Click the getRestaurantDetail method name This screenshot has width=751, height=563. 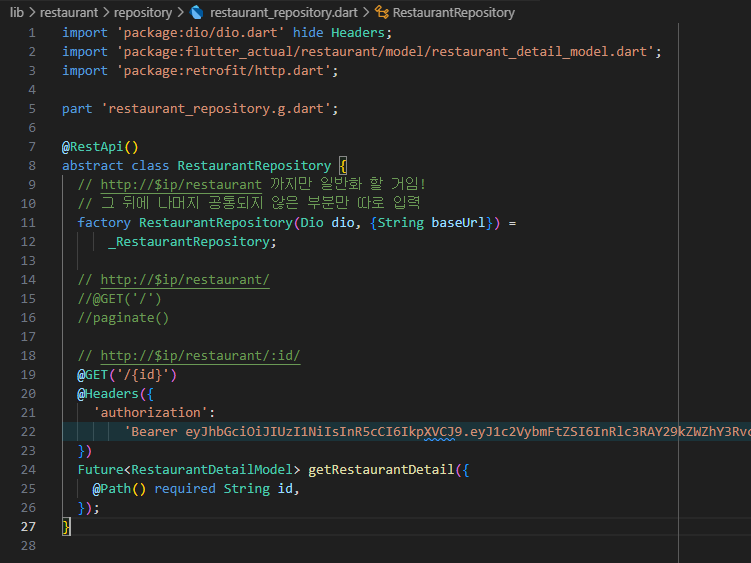[x=381, y=470]
